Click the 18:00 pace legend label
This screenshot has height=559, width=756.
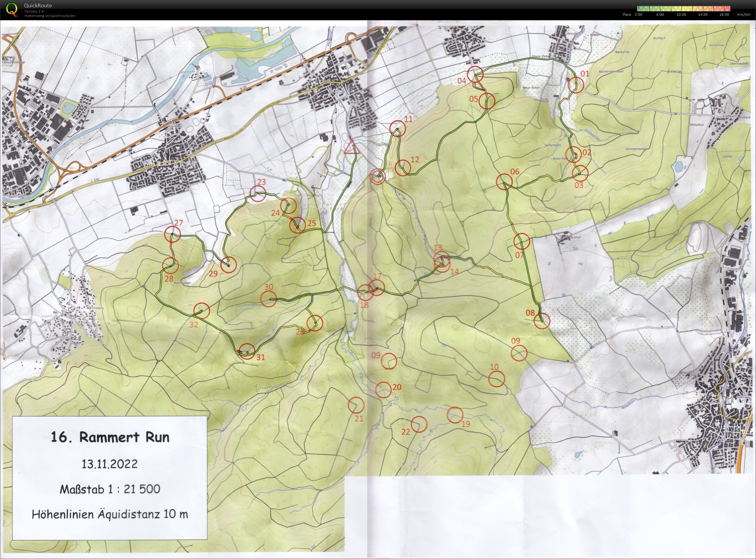tap(724, 14)
